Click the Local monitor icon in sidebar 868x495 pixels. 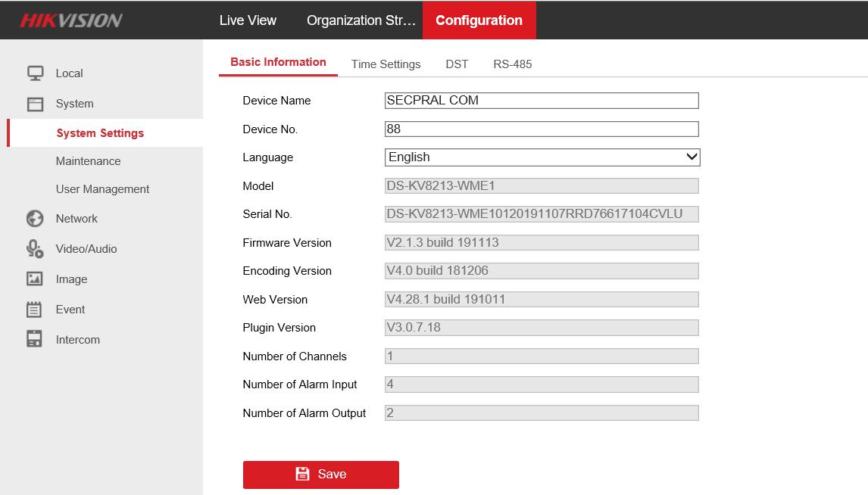[35, 73]
